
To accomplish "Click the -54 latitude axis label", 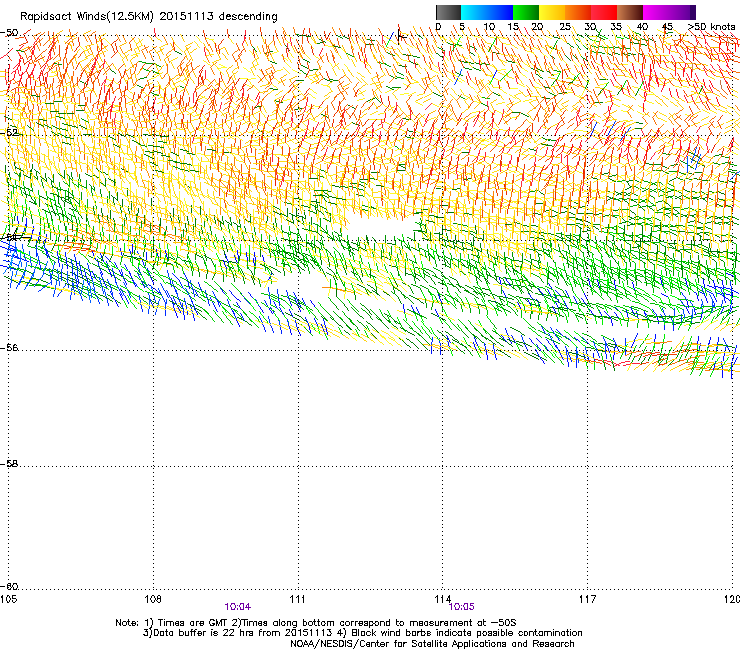I will tap(9, 237).
